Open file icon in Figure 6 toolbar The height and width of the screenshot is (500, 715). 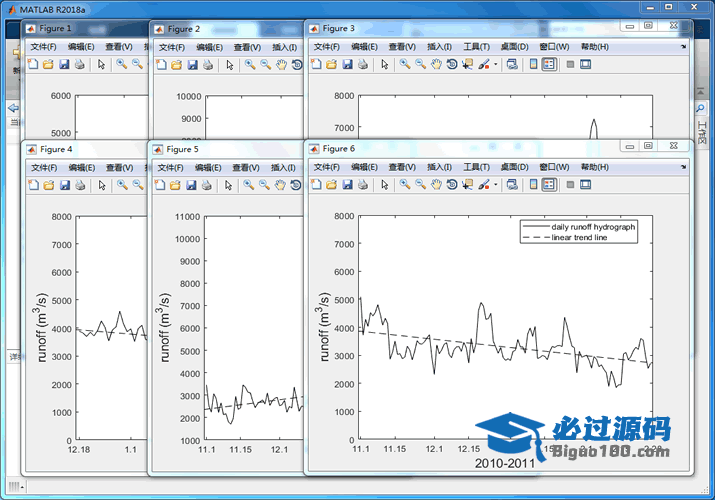coord(332,185)
